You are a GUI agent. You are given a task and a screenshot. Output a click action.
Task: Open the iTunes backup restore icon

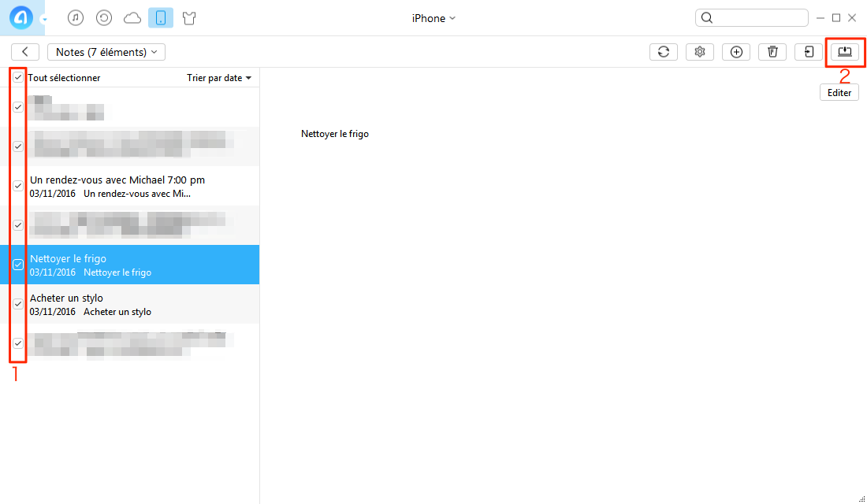click(x=104, y=17)
